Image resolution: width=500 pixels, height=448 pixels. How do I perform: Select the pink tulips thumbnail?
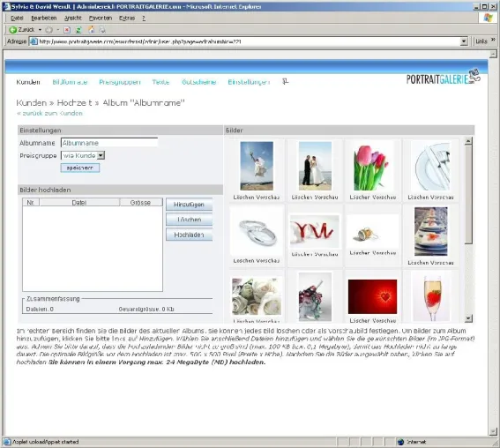tap(372, 166)
